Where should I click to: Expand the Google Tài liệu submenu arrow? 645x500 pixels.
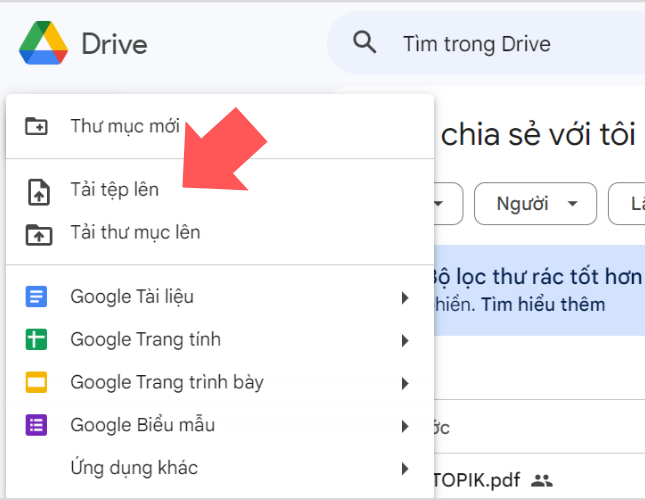click(405, 298)
